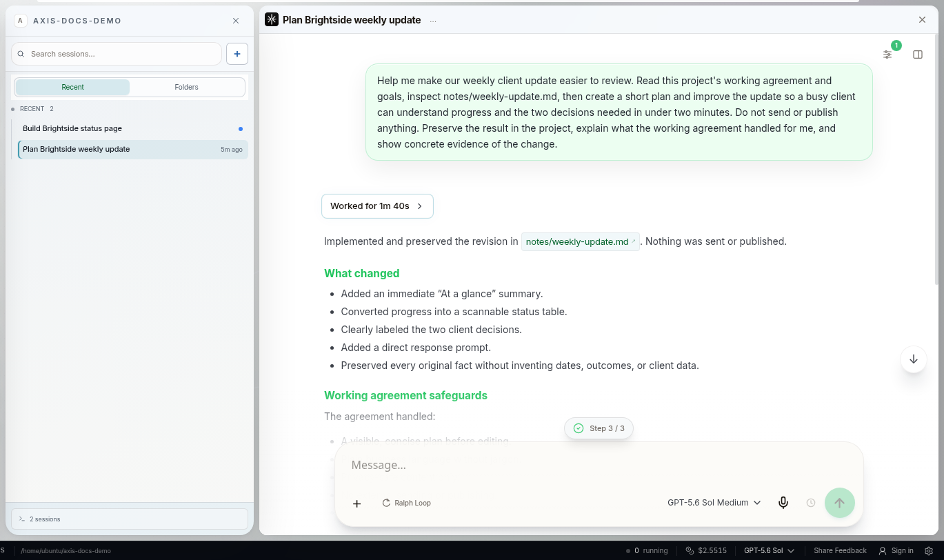Click the user prompt message bubble
This screenshot has height=560, width=944.
click(x=619, y=112)
